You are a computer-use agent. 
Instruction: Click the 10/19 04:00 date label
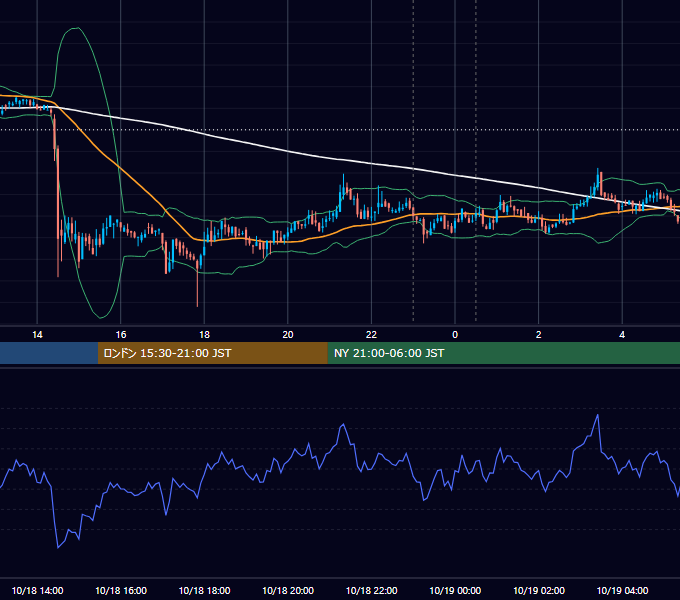click(622, 590)
